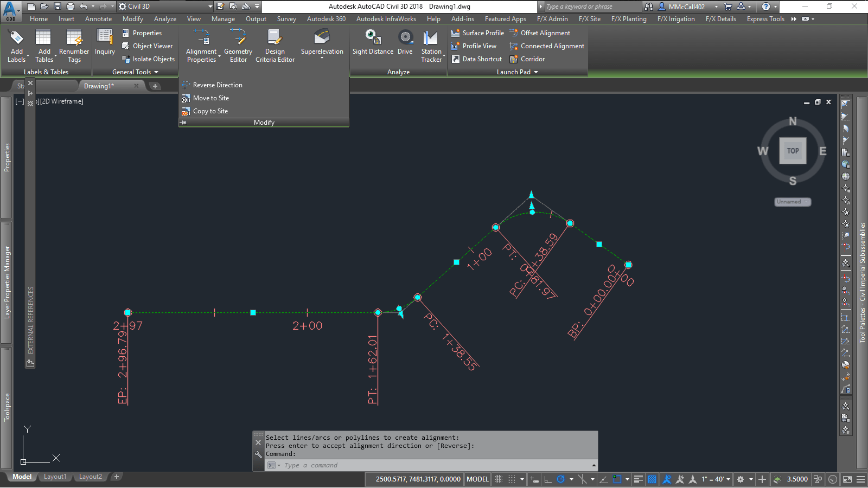Screen dimensions: 868x488
Task: Choose Reverse Direction from Modify panel
Action: coord(212,85)
